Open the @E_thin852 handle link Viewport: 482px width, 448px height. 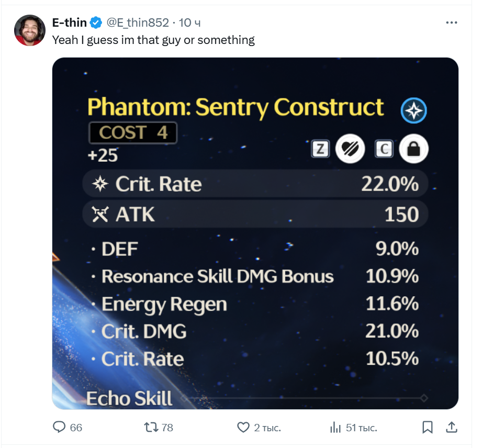coord(138,23)
